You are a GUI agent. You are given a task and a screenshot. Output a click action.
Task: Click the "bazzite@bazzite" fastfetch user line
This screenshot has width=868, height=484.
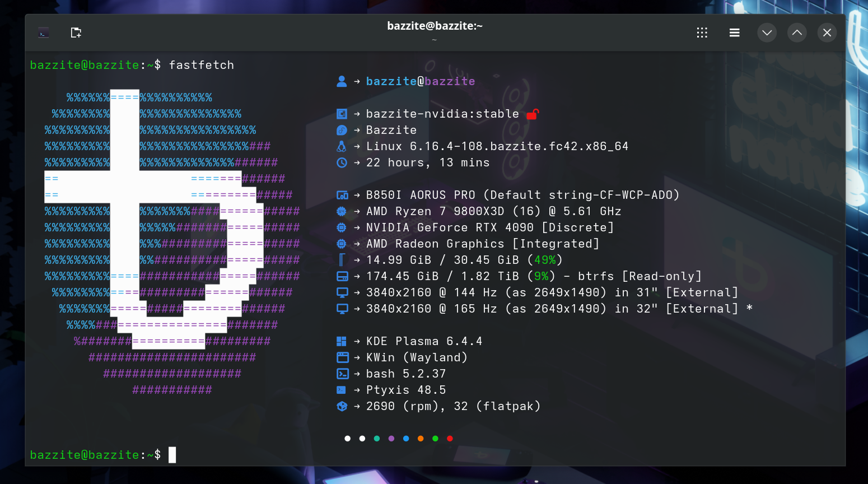pos(421,81)
